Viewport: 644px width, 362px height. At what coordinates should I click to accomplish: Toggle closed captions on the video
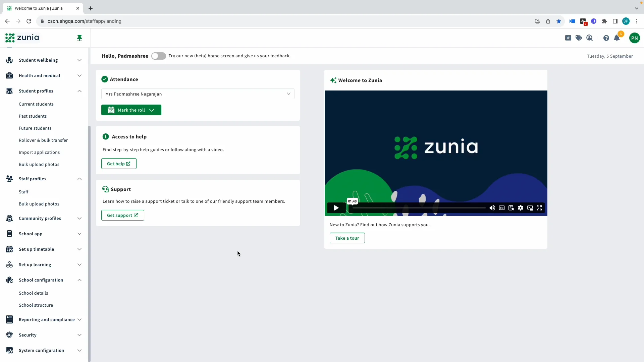tap(502, 208)
